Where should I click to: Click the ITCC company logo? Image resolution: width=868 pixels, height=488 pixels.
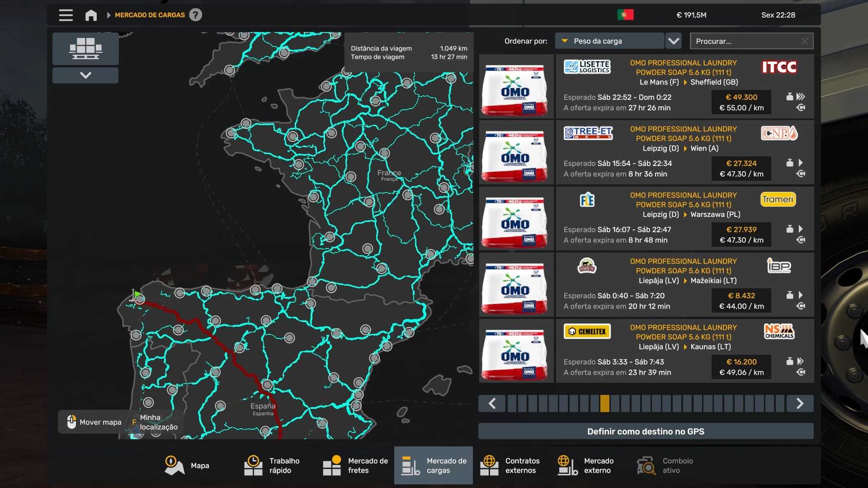click(779, 67)
